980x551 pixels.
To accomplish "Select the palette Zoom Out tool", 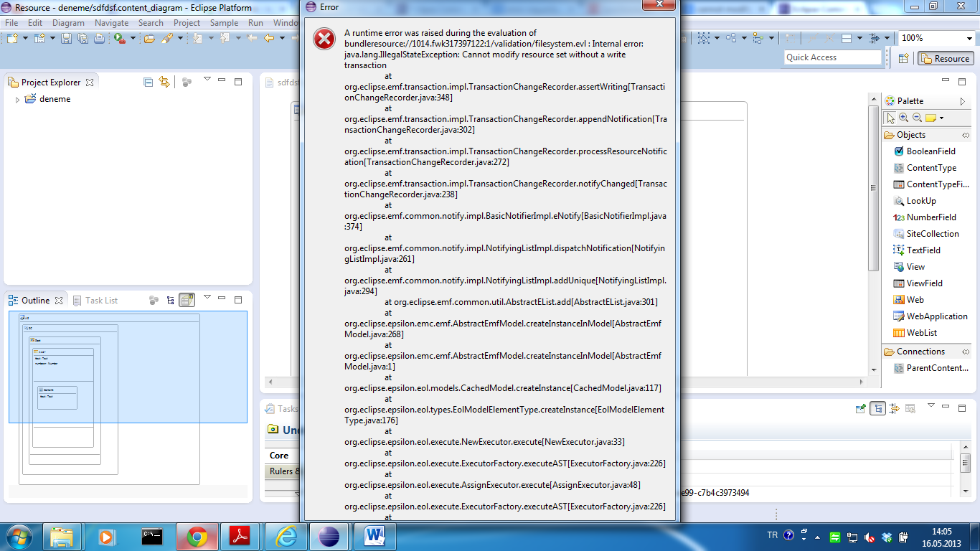I will pos(917,118).
